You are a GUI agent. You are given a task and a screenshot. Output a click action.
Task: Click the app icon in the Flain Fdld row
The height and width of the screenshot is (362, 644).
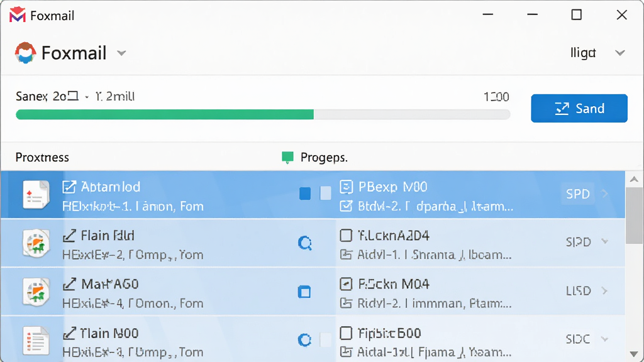click(36, 243)
